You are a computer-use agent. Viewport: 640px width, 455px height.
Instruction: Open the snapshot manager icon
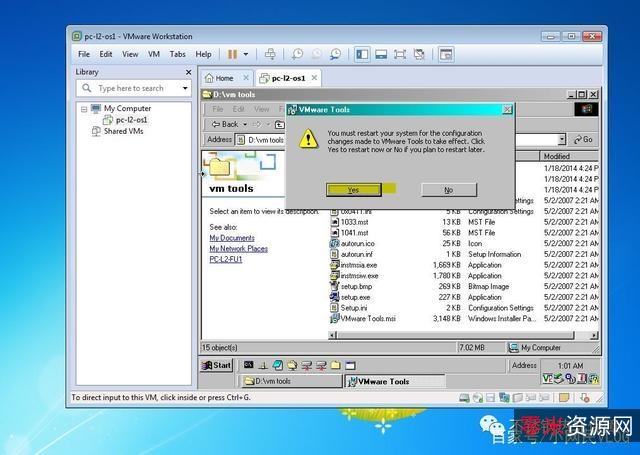[336, 54]
